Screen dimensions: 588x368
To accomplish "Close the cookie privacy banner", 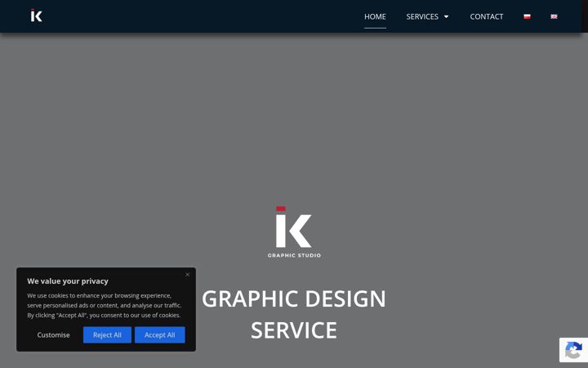I will tap(188, 275).
